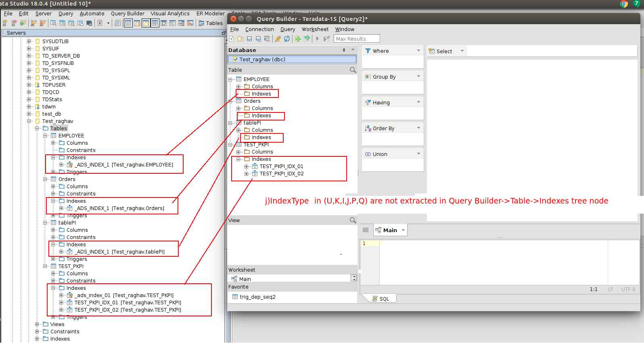The height and width of the screenshot is (343, 644).
Task: Click the first query analyzer magnifier icon
Action: click(x=53, y=23)
